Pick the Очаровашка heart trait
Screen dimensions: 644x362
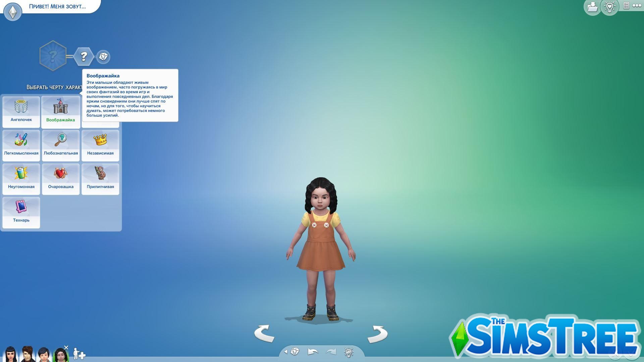pyautogui.click(x=61, y=174)
